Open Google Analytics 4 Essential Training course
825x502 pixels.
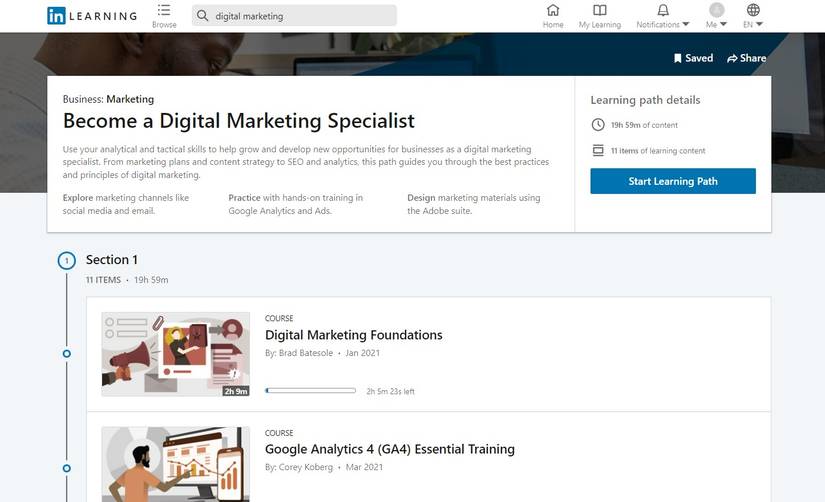390,449
